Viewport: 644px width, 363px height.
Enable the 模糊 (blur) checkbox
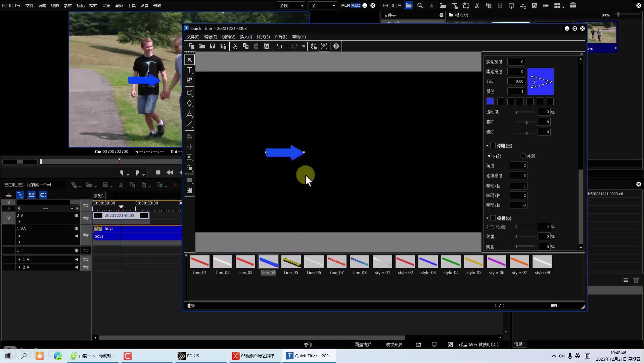tap(493, 218)
